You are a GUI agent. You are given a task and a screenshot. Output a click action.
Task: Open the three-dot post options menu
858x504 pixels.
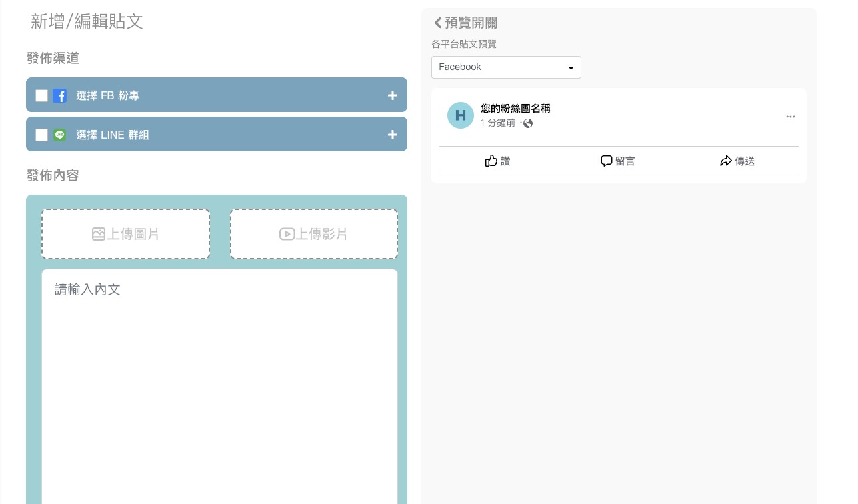tap(790, 117)
